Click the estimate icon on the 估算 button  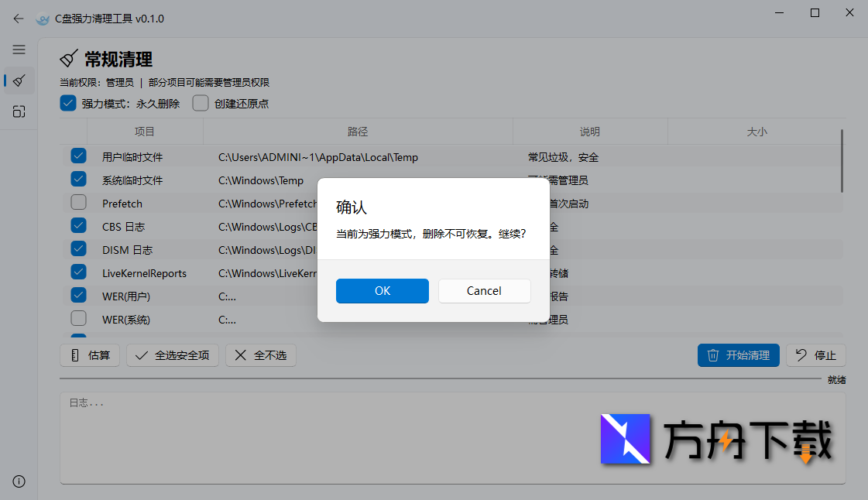pyautogui.click(x=74, y=355)
